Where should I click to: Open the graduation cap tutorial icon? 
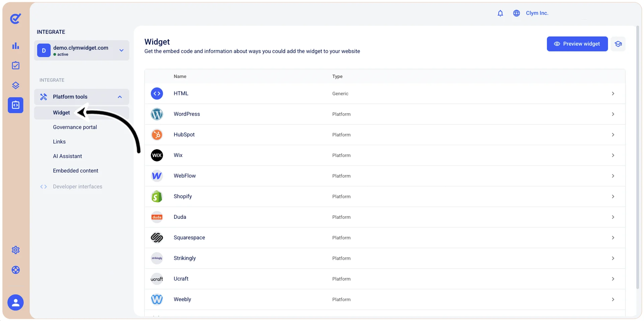click(618, 44)
